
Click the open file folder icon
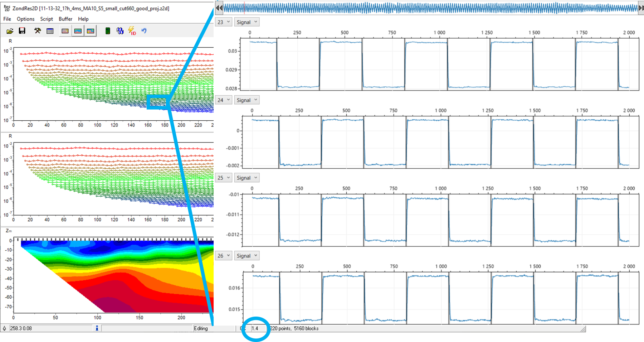(10, 31)
